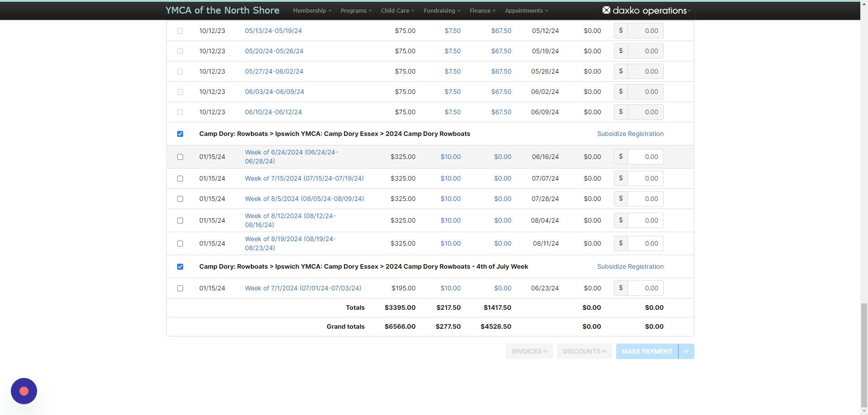Check the Week of 6/24/2024 row checkbox

pos(180,157)
